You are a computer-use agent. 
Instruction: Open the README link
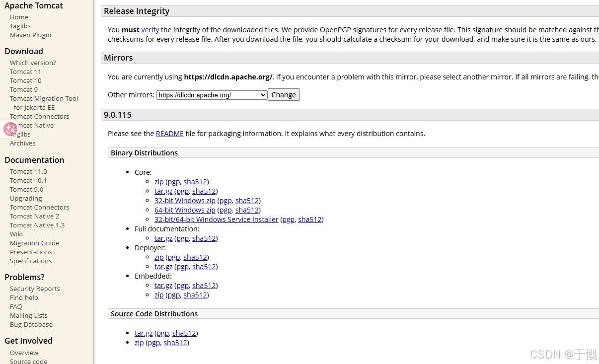[170, 134]
